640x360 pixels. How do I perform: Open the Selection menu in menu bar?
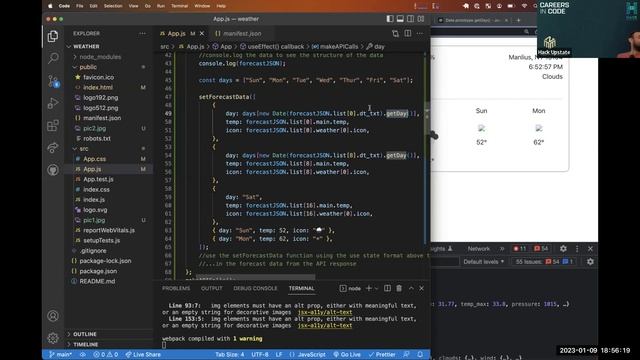pos(113,6)
